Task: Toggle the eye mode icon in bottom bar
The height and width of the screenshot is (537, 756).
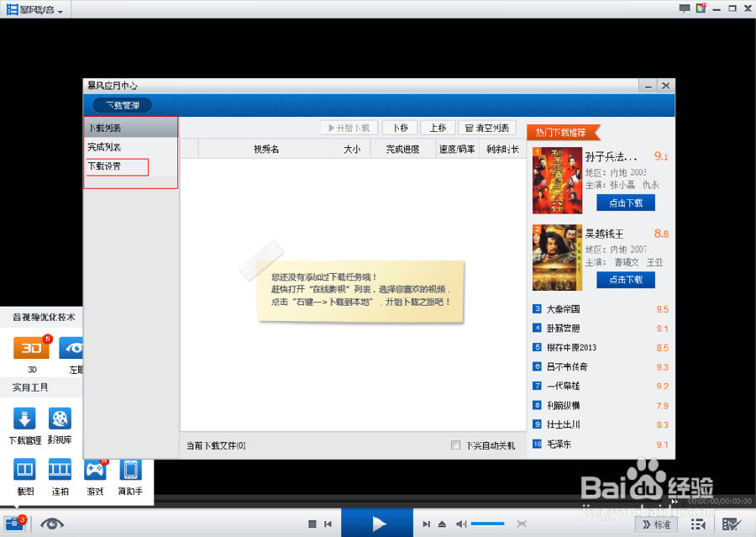Action: tap(52, 523)
